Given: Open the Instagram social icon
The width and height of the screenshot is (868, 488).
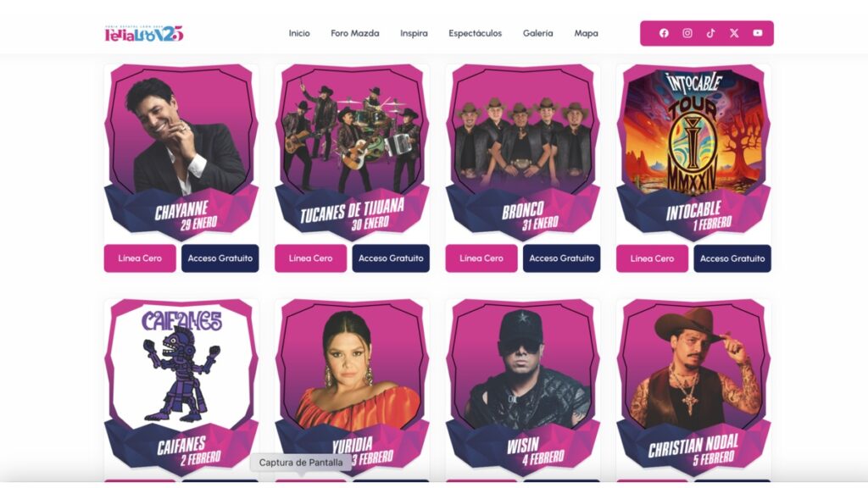Looking at the screenshot, I should (x=687, y=33).
